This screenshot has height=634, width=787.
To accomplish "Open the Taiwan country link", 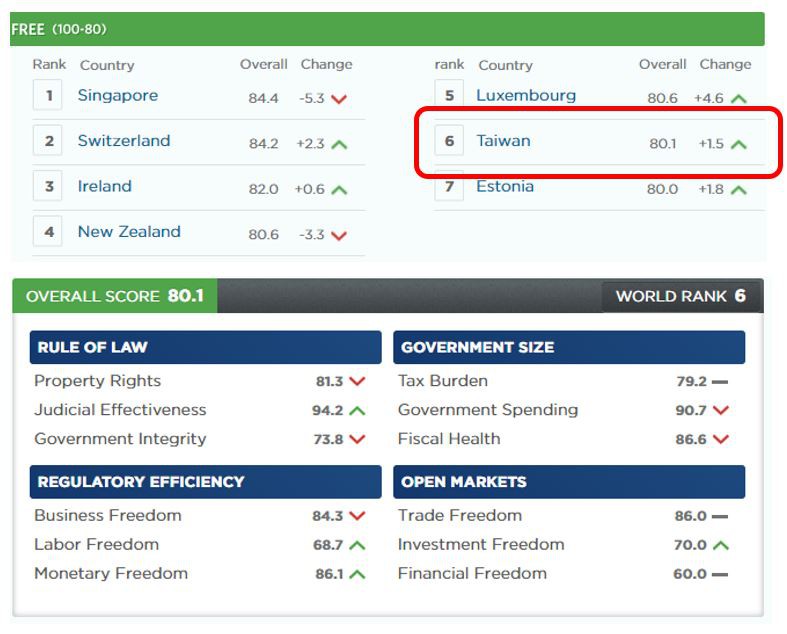I will tap(503, 141).
